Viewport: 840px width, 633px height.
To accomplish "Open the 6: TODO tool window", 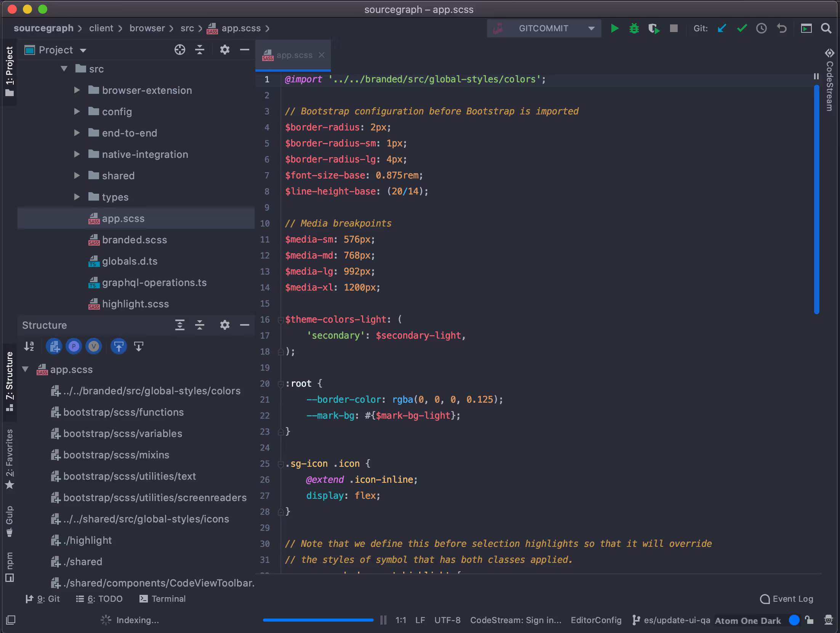I will (99, 599).
